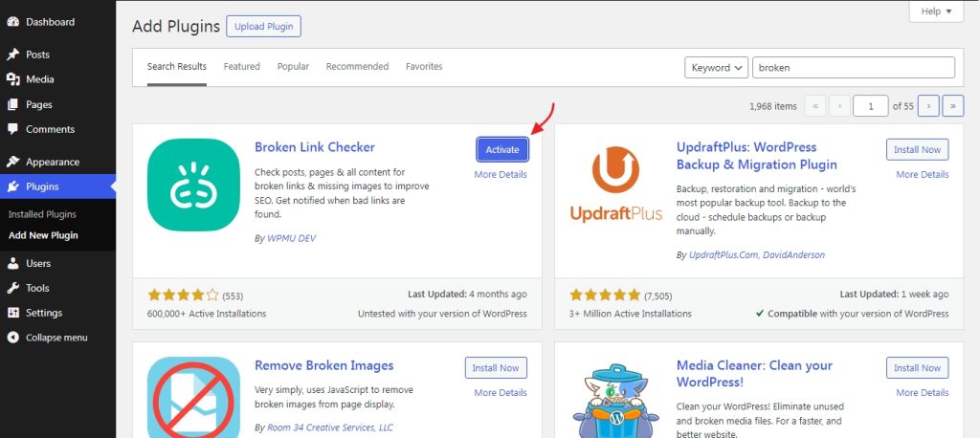Click the 600,000+ Active Installations text
This screenshot has height=438, width=980.
pos(207,314)
